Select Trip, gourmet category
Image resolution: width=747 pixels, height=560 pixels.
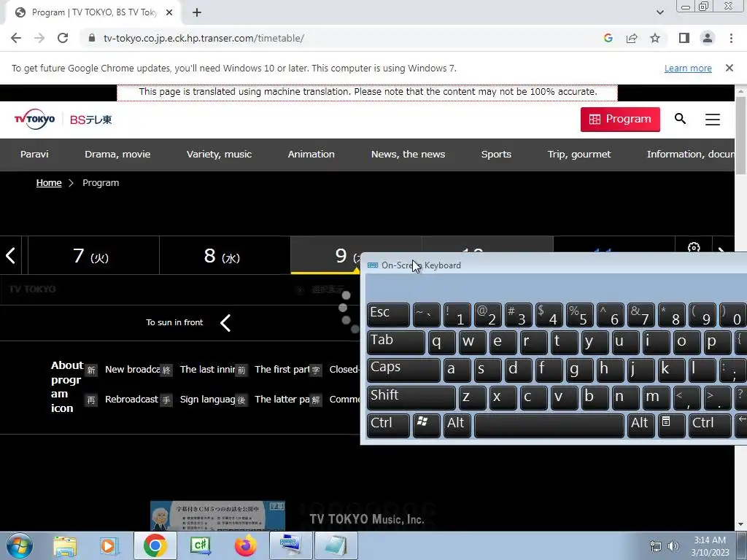pos(579,155)
